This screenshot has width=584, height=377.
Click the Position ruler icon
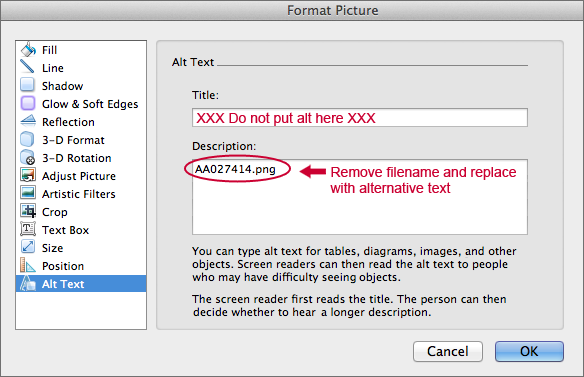[28, 265]
